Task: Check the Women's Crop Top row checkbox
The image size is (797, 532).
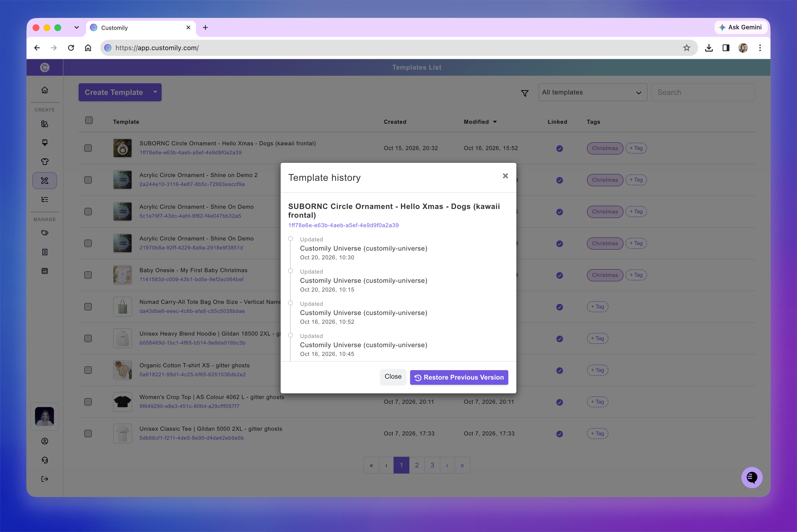Action: [88, 402]
